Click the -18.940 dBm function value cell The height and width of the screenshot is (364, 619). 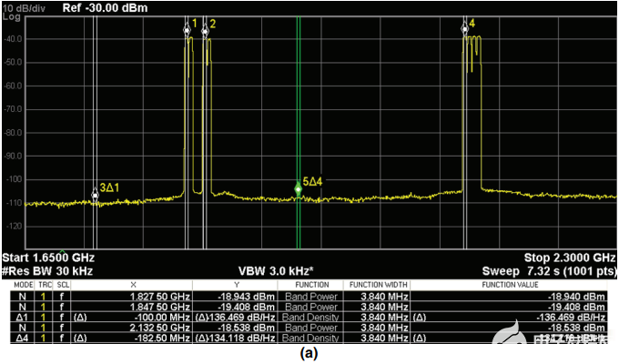[x=576, y=297]
